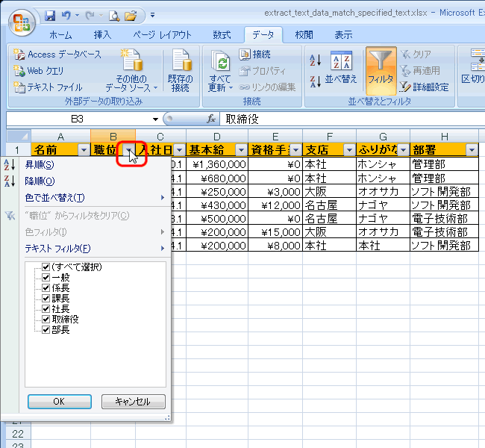This screenshot has height=448, width=485.
Task: Sort ascending with the A-Z ribbon icon
Action: (316, 60)
